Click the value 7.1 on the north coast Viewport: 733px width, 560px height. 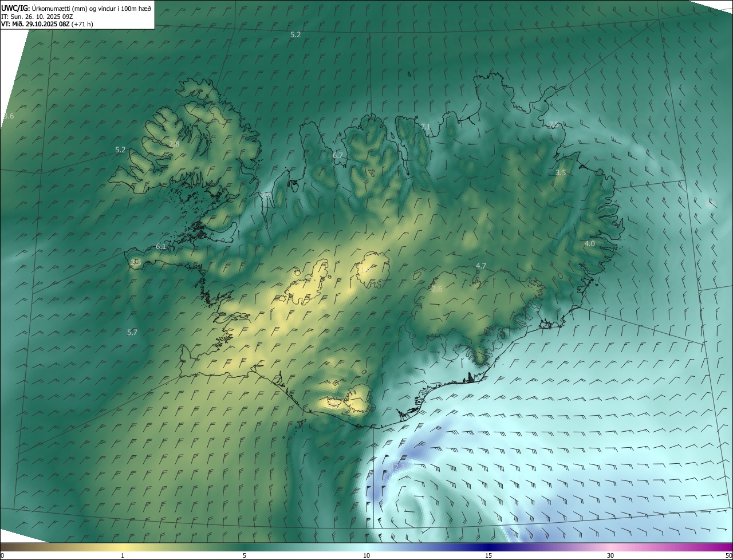tap(425, 127)
